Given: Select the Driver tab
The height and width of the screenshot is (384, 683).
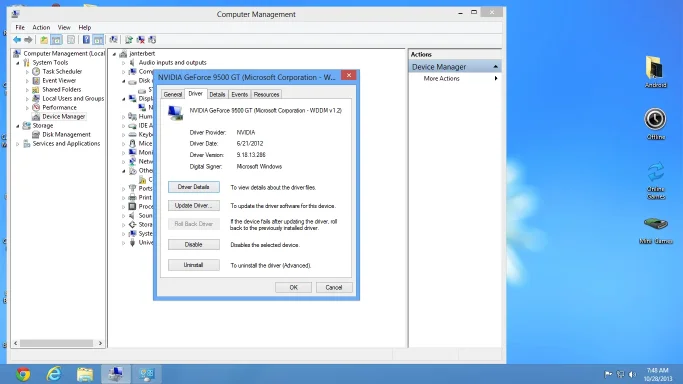Looking at the screenshot, I should click(196, 94).
